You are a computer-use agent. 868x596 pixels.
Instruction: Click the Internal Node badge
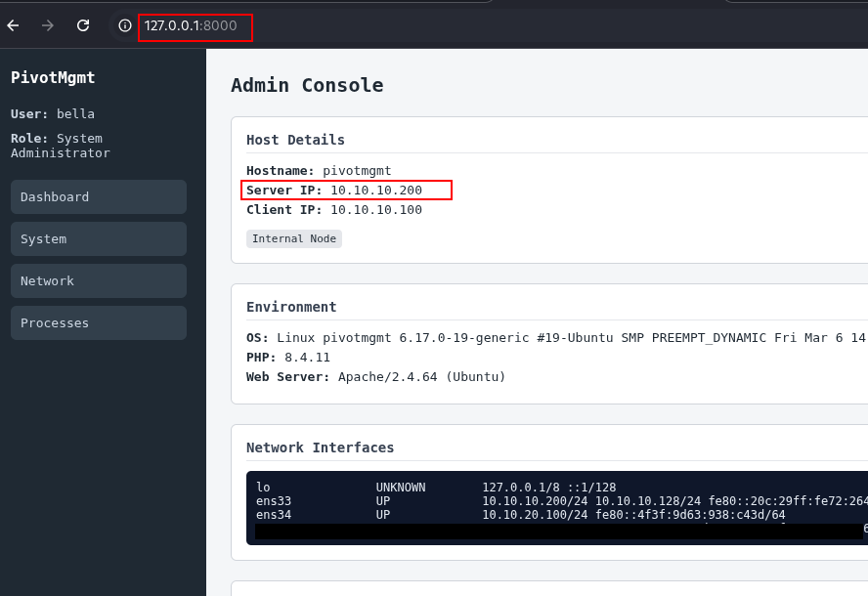click(293, 238)
